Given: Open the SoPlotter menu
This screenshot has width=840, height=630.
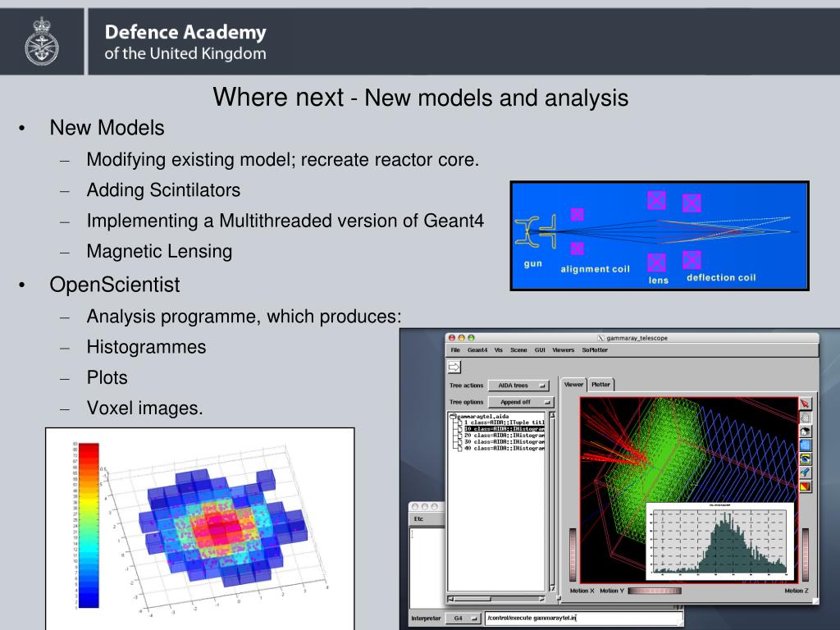Looking at the screenshot, I should pos(595,349).
